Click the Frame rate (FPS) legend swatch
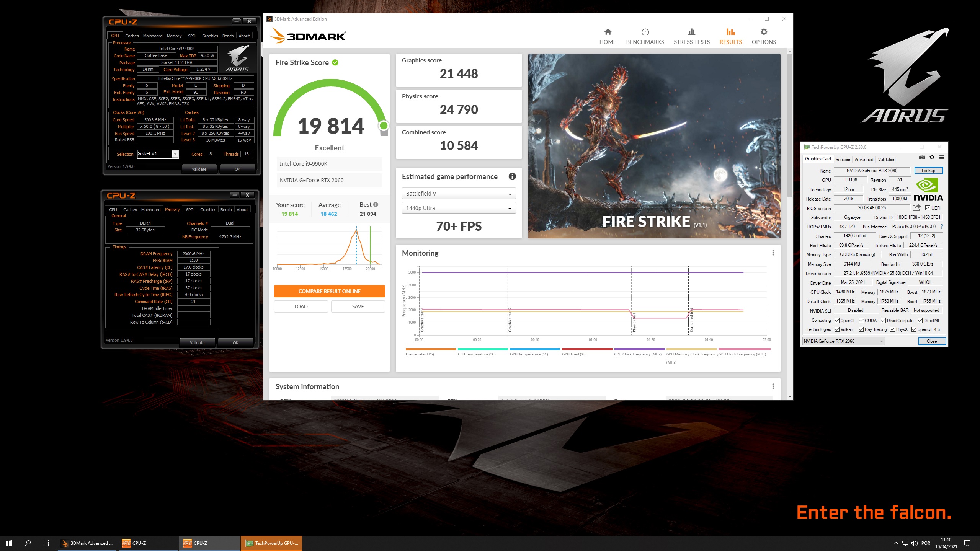The height and width of the screenshot is (551, 980). coord(431,349)
